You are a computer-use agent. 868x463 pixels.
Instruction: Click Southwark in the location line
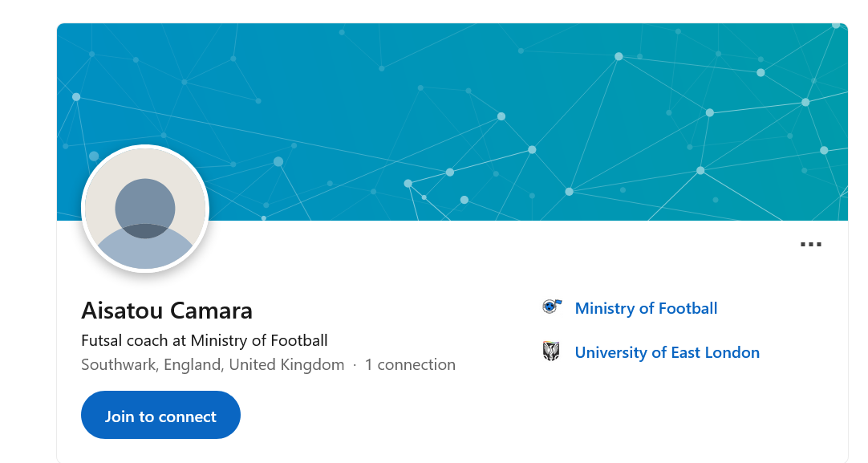point(119,365)
